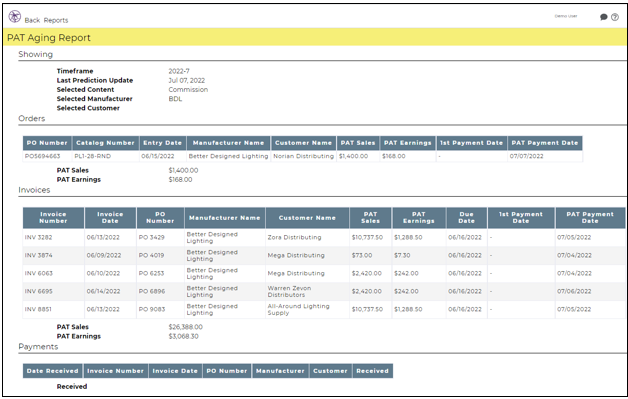Sort Invoices by Invoice Number header

click(x=53, y=218)
